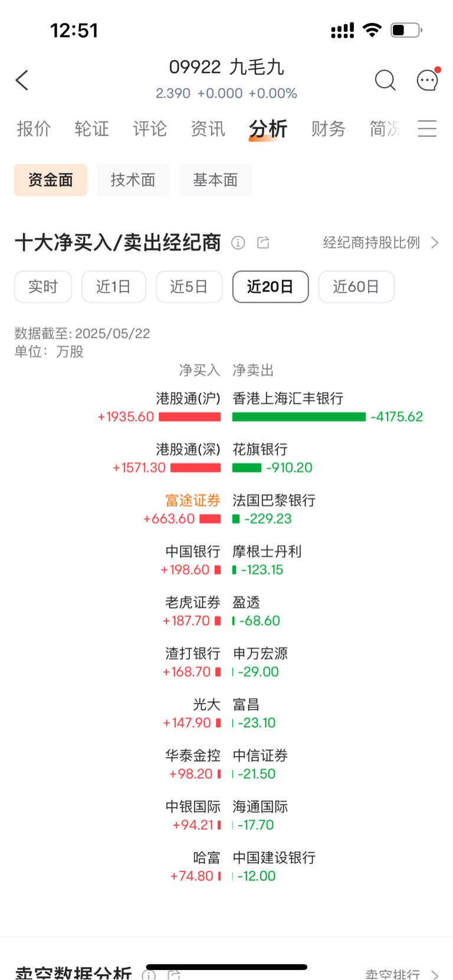The width and height of the screenshot is (453, 980).
Task: Open the chat message bubble icon
Action: [x=428, y=80]
